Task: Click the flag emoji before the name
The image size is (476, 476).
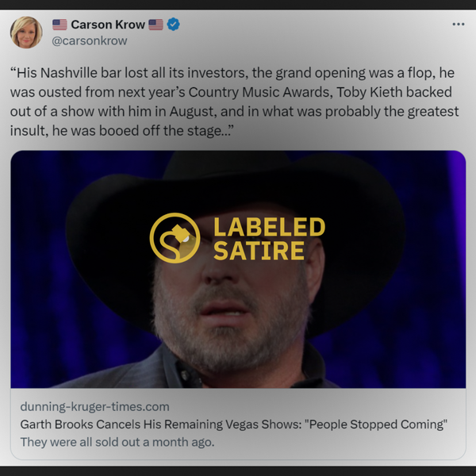Action: coord(59,25)
